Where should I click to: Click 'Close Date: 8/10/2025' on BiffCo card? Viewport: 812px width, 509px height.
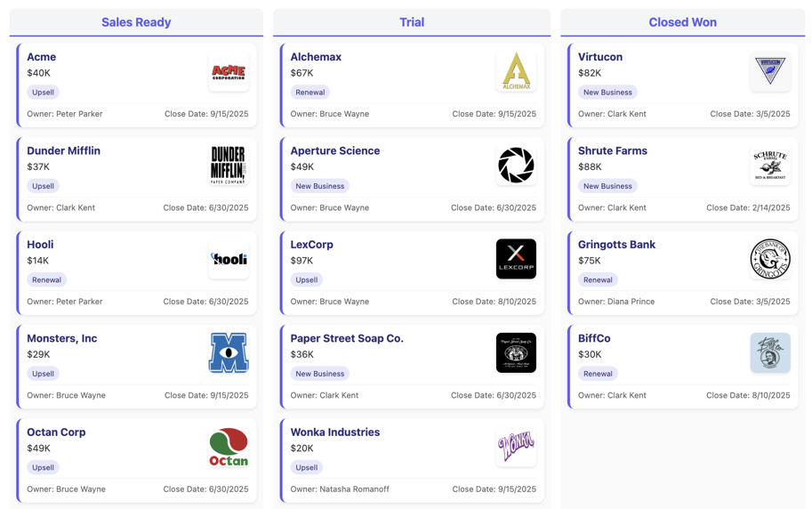[x=748, y=395]
